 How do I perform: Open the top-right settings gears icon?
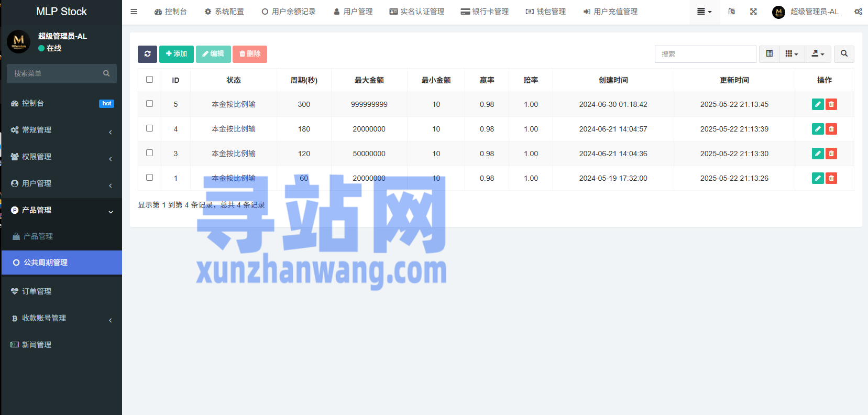(858, 12)
